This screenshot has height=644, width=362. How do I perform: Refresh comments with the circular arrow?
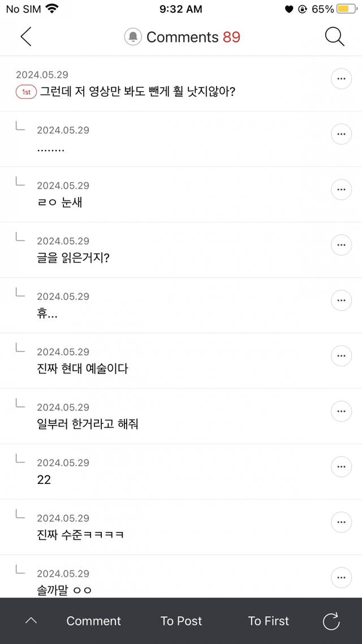pos(331,621)
